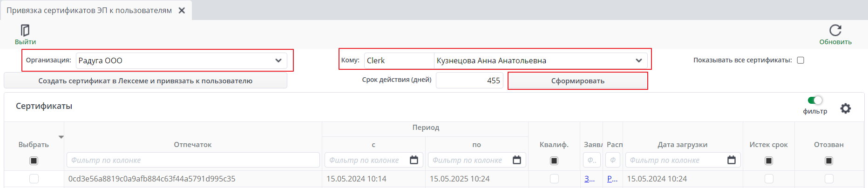This screenshot has width=868, height=188.
Task: Click the Отпечаток column header
Action: click(x=193, y=145)
